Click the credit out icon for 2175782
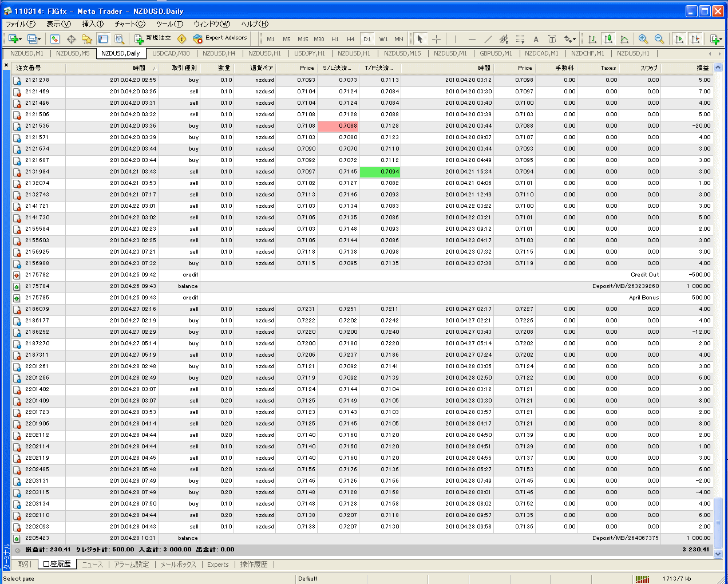This screenshot has width=728, height=584. pyautogui.click(x=17, y=275)
